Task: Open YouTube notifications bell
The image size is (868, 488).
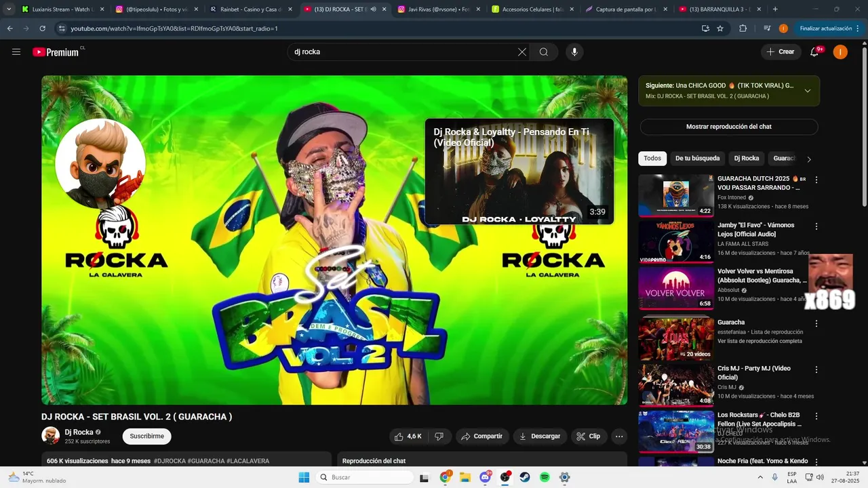Action: 814,52
